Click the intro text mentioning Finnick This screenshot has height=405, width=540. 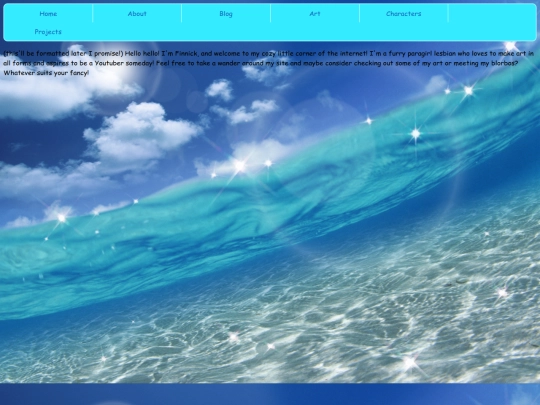pos(268,63)
